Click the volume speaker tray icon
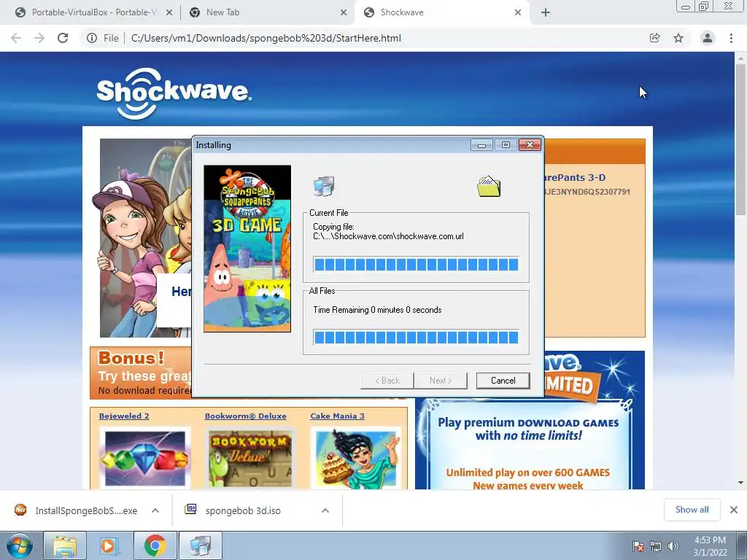Screen dimensions: 747x560 [673, 546]
